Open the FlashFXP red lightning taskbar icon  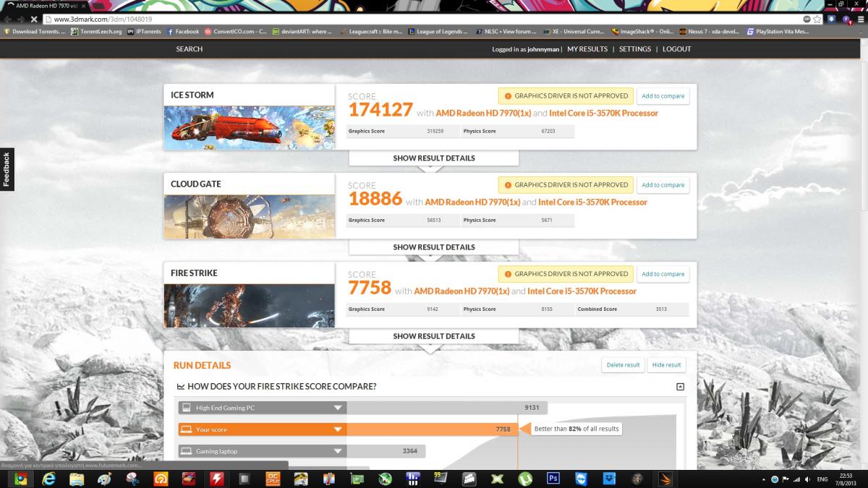tap(216, 479)
